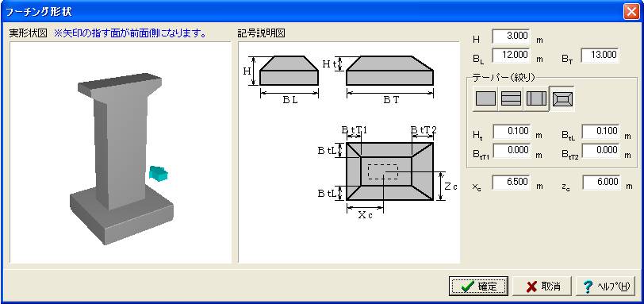Click the cyan direction arrow in 3D view
The width and height of the screenshot is (644, 304).
click(159, 174)
